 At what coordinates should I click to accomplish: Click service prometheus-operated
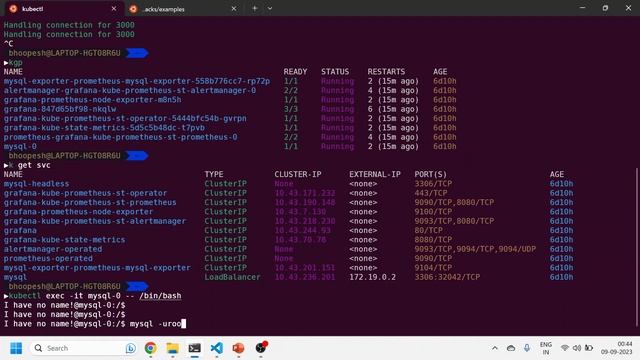(x=48, y=259)
